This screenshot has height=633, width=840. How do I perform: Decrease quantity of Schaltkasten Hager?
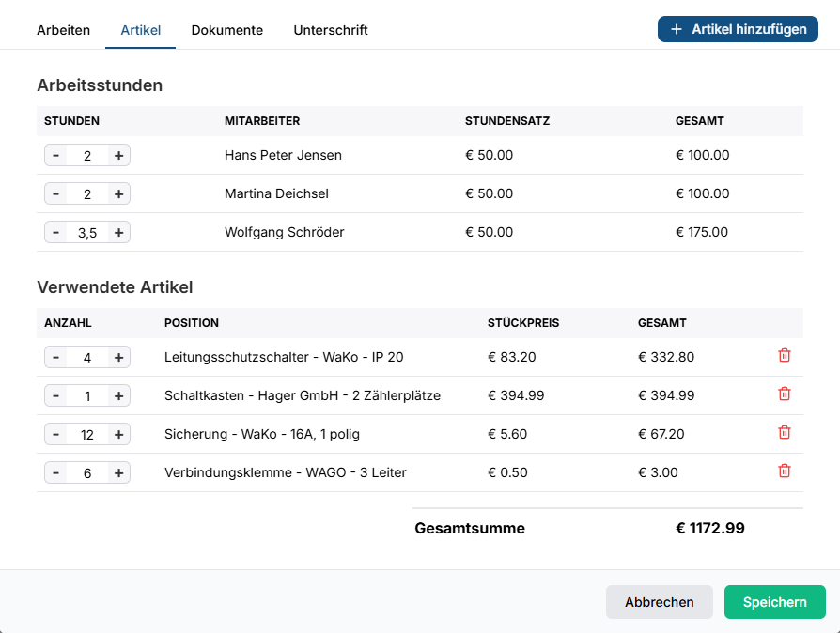[x=56, y=396]
